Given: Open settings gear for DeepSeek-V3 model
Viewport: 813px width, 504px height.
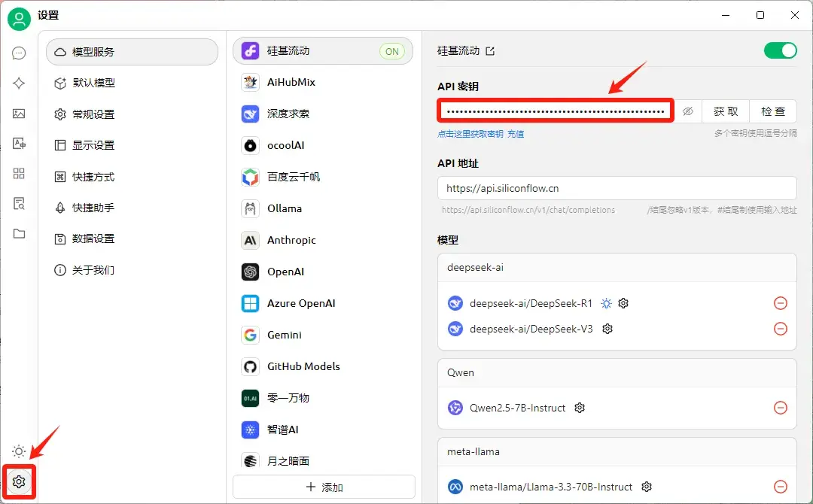Looking at the screenshot, I should pos(607,329).
